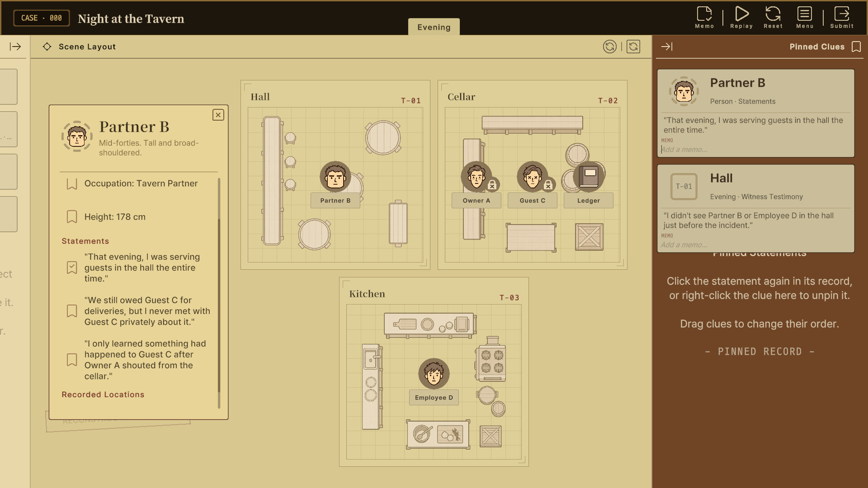Click the Employee D name label
The width and height of the screenshot is (868, 488).
434,398
